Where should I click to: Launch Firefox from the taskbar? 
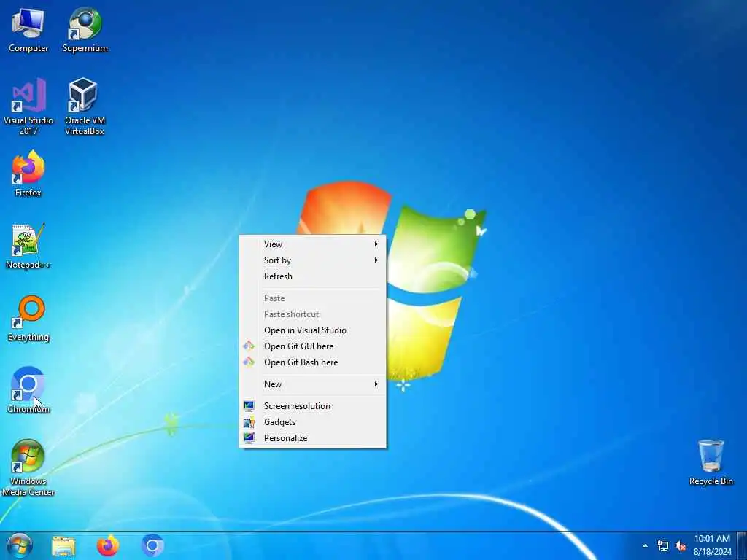click(108, 545)
